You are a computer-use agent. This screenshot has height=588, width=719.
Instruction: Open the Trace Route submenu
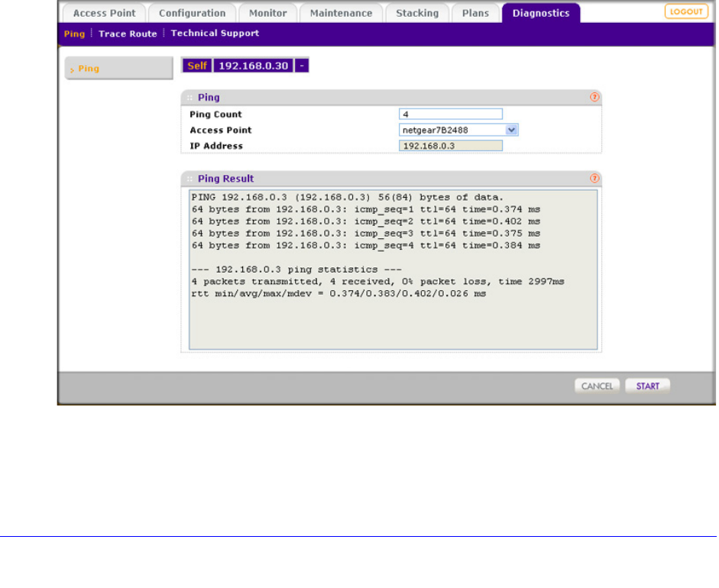pos(128,34)
